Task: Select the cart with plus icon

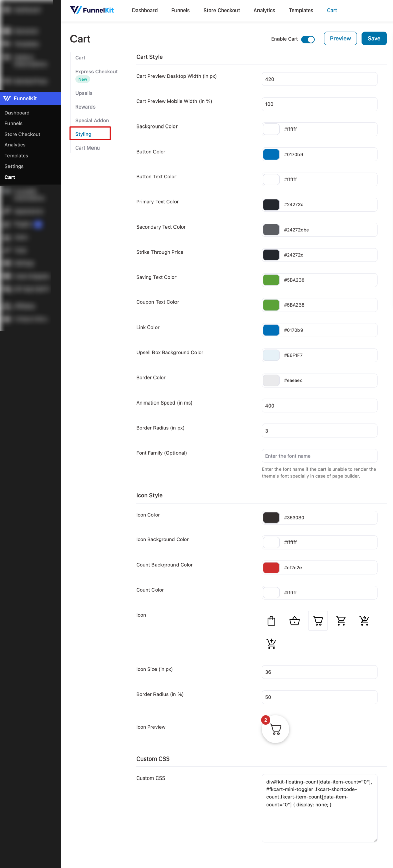Action: (271, 644)
